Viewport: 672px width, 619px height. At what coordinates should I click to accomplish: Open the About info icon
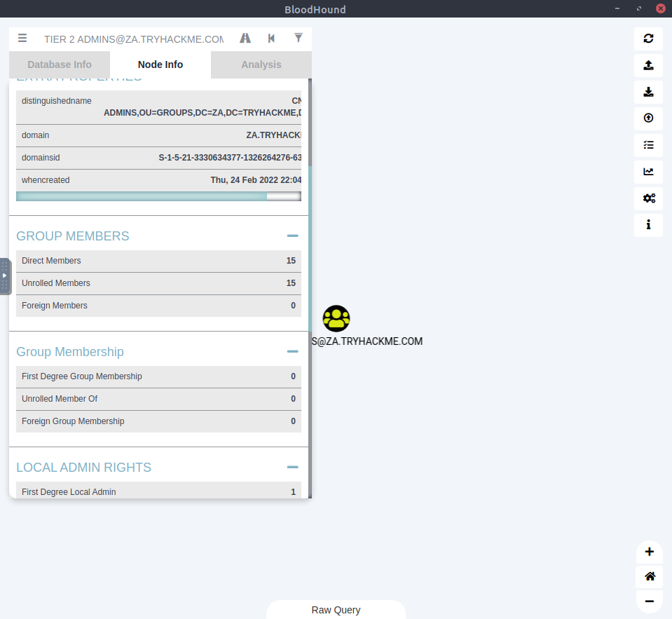[x=648, y=225]
